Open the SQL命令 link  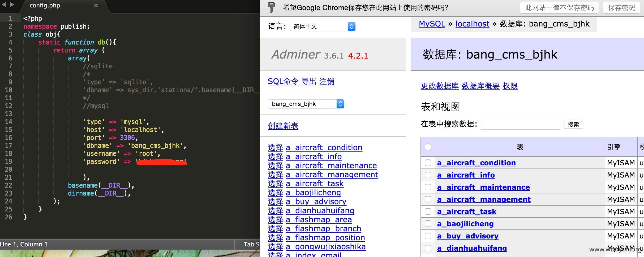(283, 81)
